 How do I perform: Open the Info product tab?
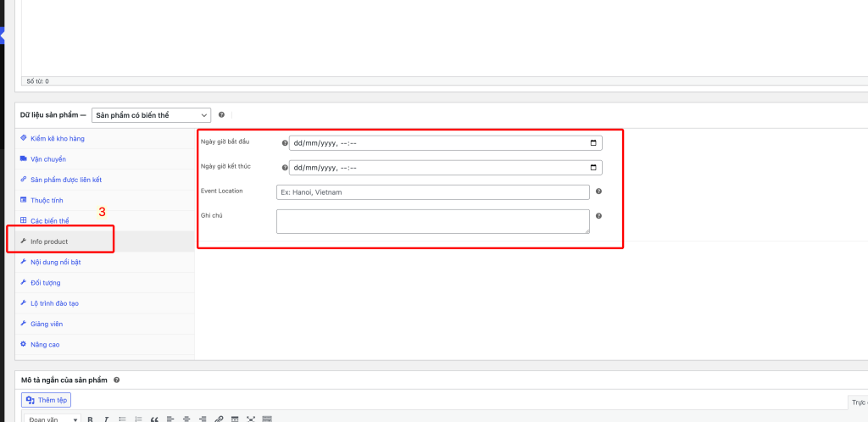[49, 242]
